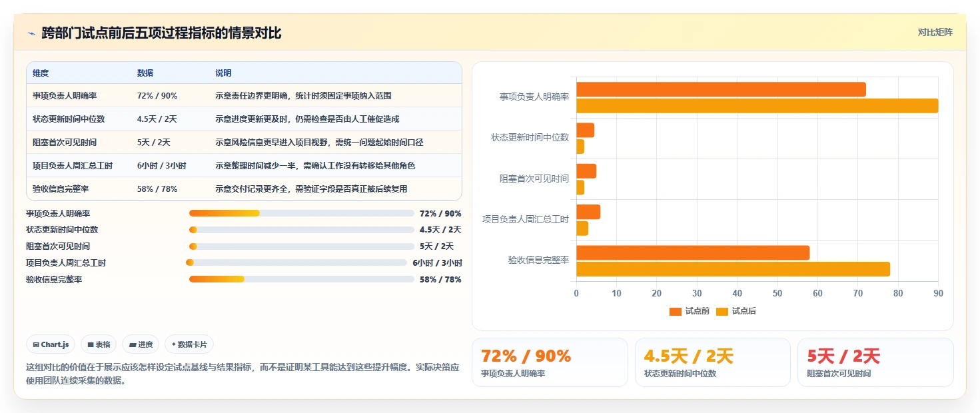The height and width of the screenshot is (413, 980).
Task: Click the 维度 column header
Action: 41,73
